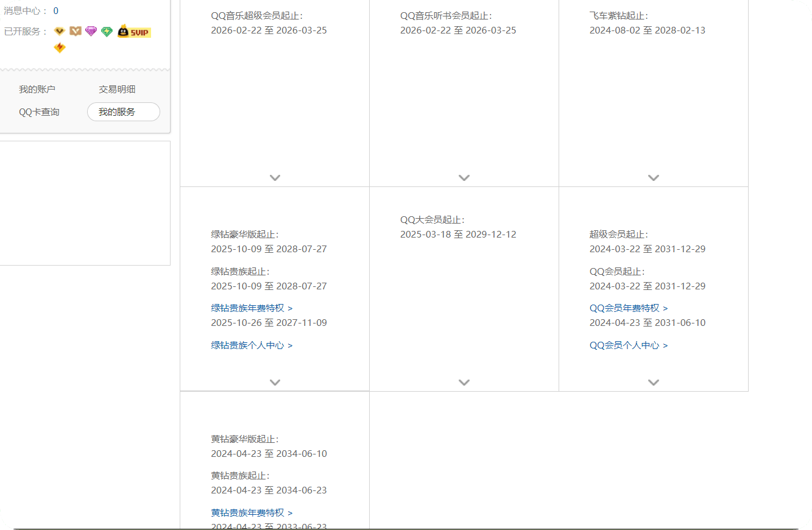Viewport: 812px width, 530px height.
Task: Click the SVIP penguin badge icon
Action: [134, 31]
